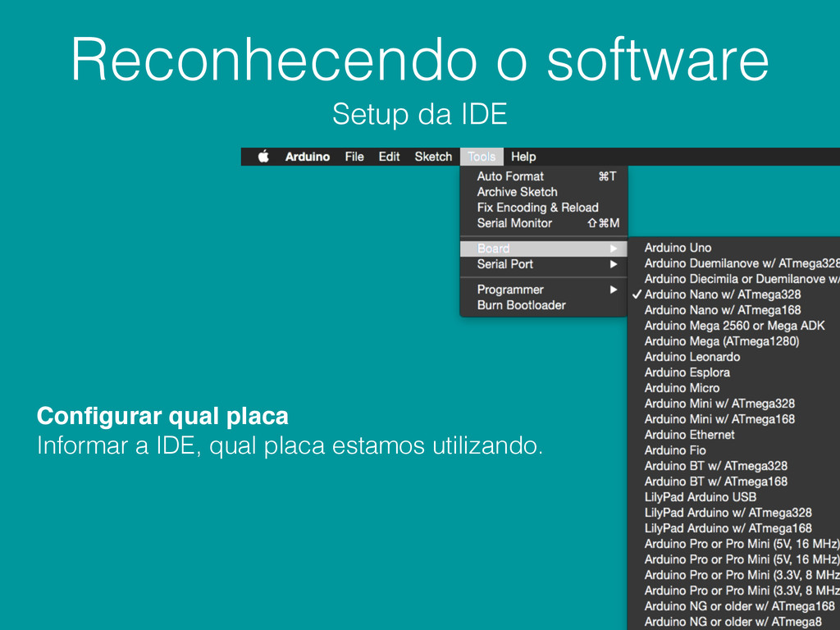The height and width of the screenshot is (630, 840).
Task: Pick LilyPad Arduino w/ ATmega168
Action: coord(734,527)
